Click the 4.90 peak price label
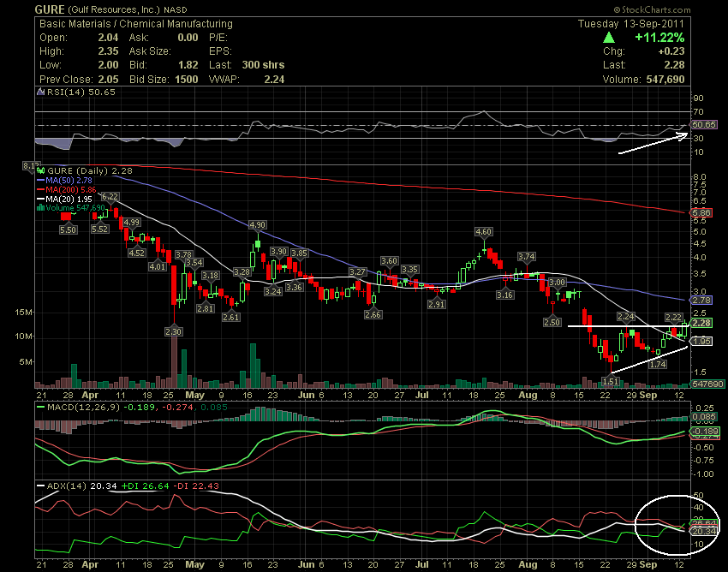Image resolution: width=728 pixels, height=572 pixels. point(258,224)
